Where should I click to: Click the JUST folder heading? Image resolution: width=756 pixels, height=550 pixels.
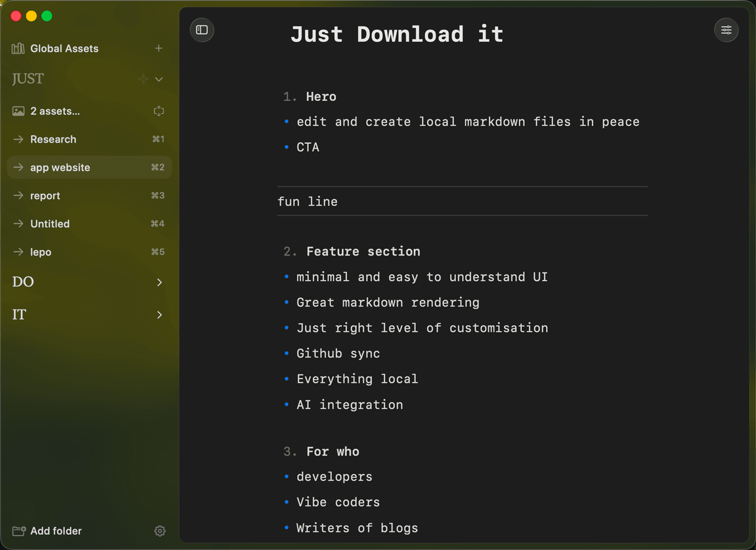click(28, 79)
